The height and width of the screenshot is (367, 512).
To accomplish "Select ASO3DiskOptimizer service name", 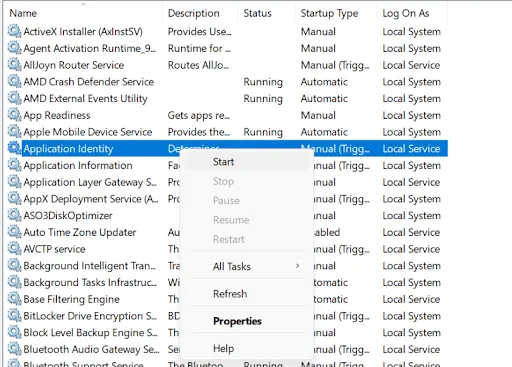I will [68, 216].
